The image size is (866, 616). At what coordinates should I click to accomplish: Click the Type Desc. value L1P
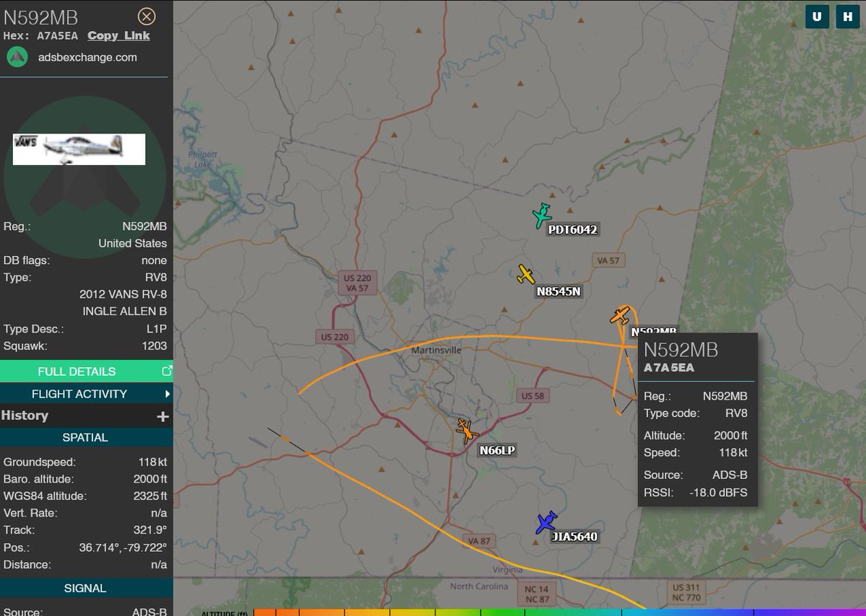pos(157,329)
